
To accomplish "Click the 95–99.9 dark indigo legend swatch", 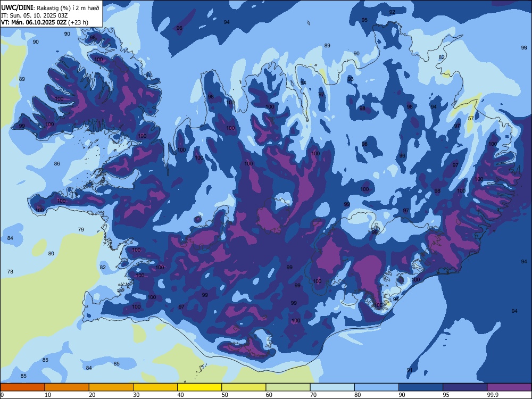I will coord(465,387).
